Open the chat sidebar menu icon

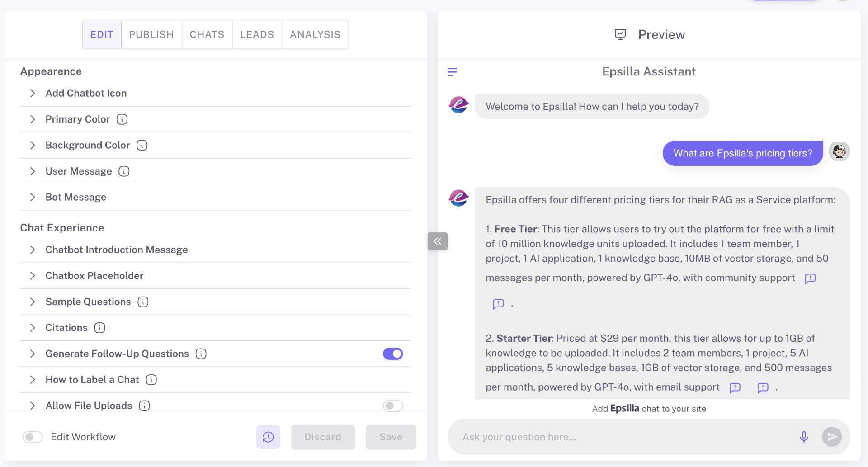452,72
